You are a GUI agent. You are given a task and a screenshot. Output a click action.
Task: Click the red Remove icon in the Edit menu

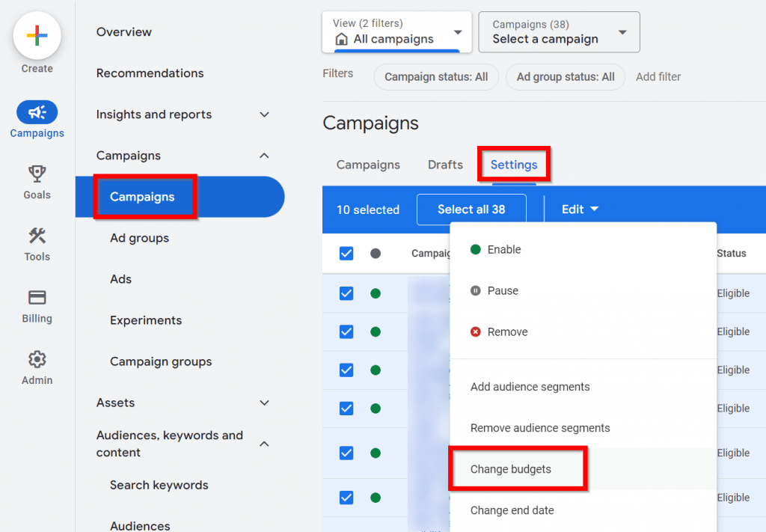(475, 331)
